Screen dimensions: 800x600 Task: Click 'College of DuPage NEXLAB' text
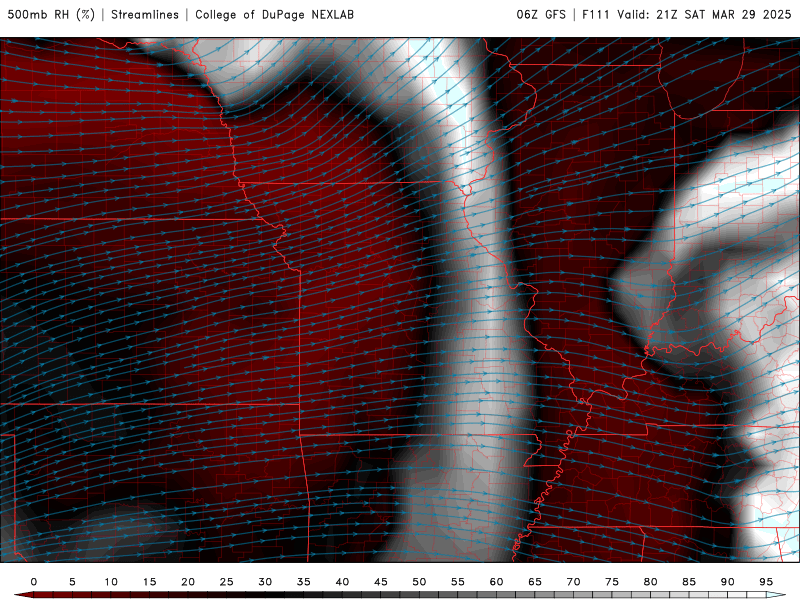coord(274,15)
